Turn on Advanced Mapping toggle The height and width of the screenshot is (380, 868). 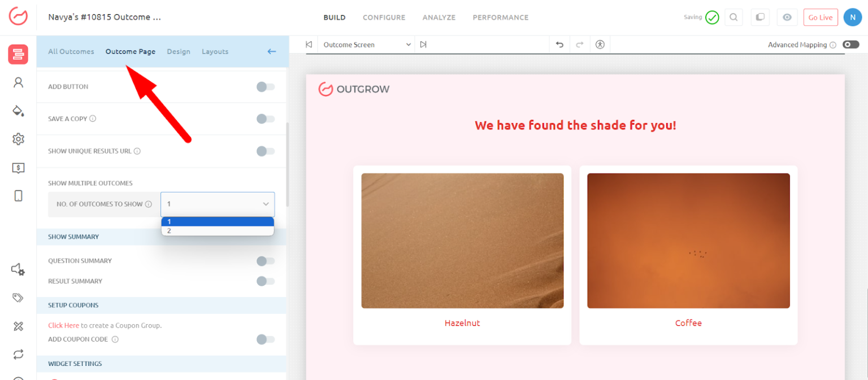[x=850, y=45]
